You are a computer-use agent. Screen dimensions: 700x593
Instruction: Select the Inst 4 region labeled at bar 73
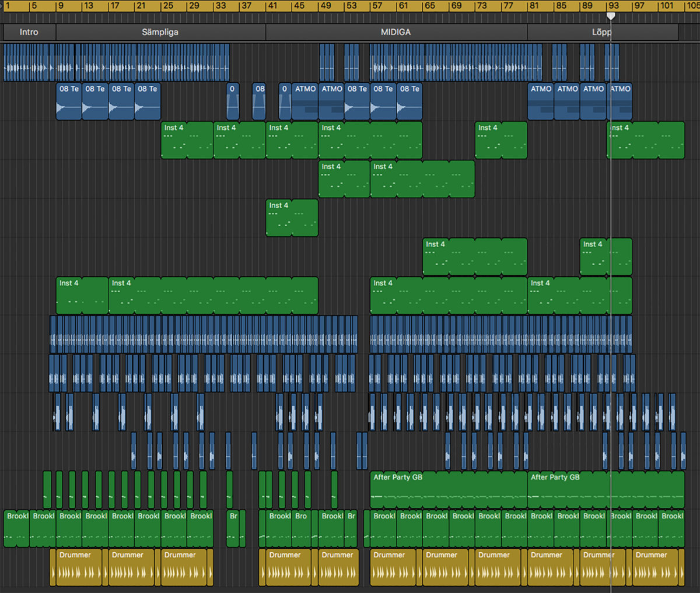[x=501, y=140]
